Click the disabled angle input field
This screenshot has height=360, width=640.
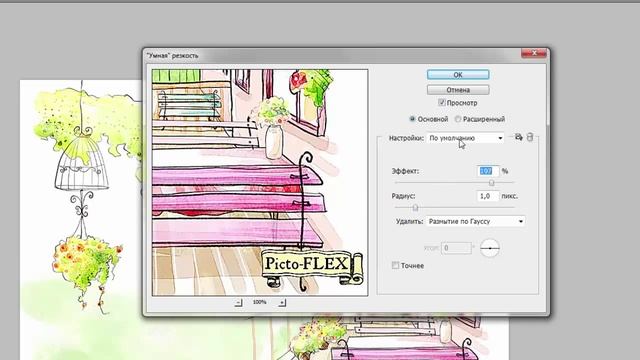pos(456,248)
